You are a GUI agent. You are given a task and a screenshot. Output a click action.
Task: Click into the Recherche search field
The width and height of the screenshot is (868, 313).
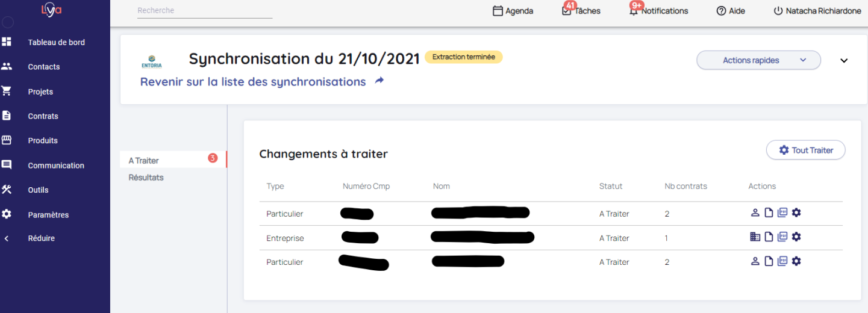[205, 11]
